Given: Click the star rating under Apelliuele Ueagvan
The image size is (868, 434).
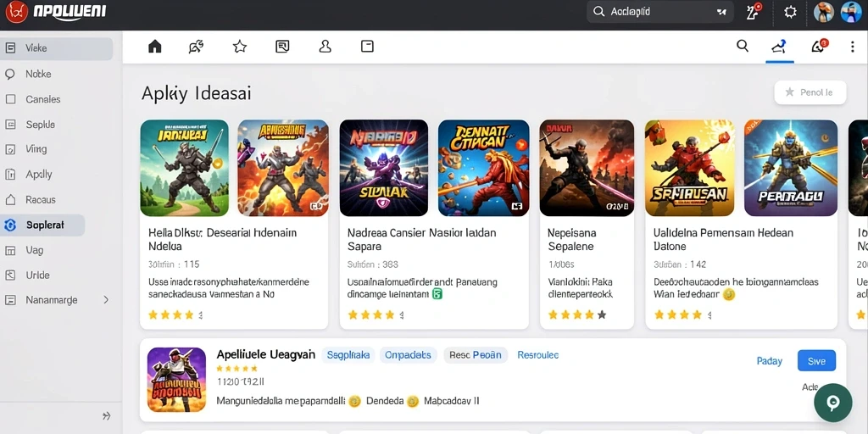Looking at the screenshot, I should (237, 368).
